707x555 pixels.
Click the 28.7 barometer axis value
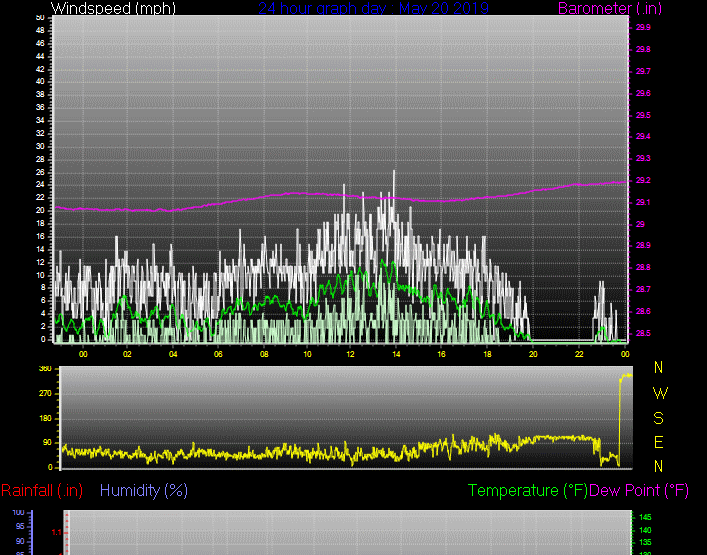tap(643, 289)
